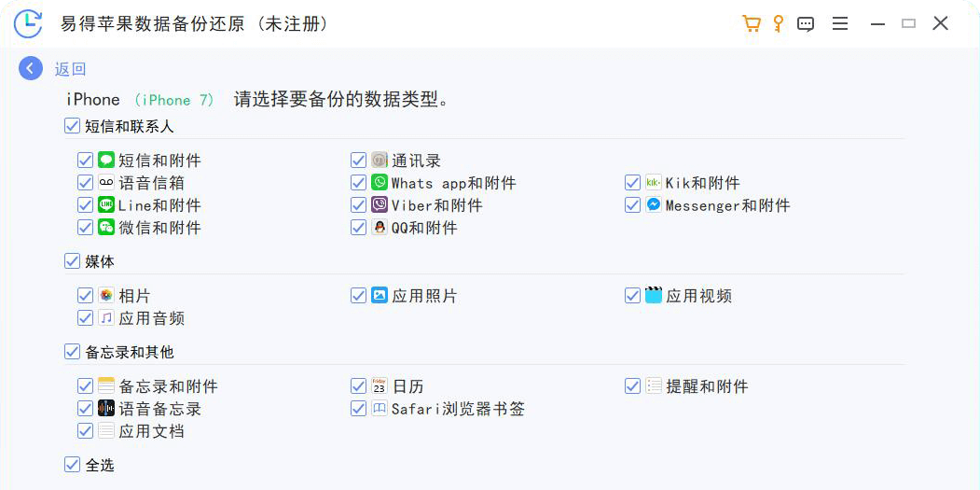
Task: Click the key registration icon
Action: tap(778, 23)
